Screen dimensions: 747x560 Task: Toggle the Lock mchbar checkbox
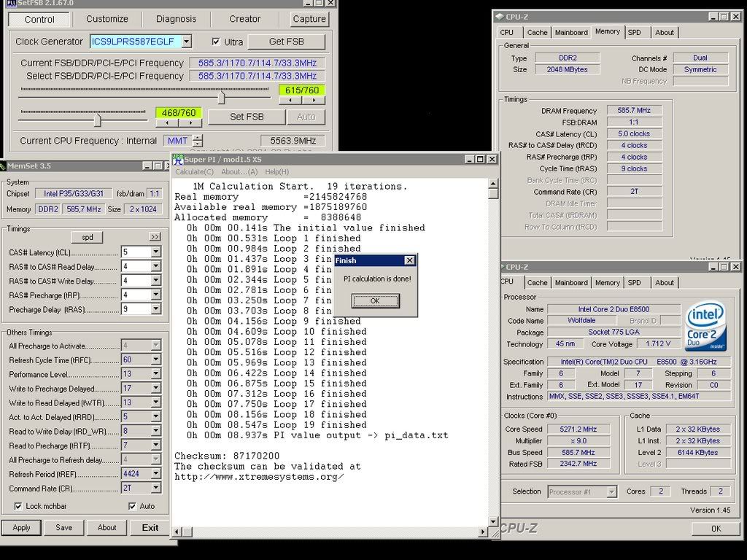coord(18,506)
